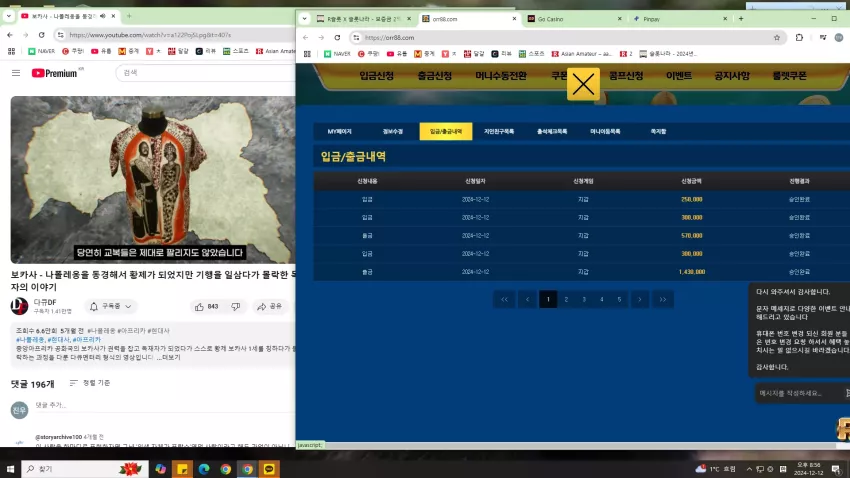This screenshot has width=850, height=478.
Task: Click the orr88.com address bar
Action: coord(566,37)
